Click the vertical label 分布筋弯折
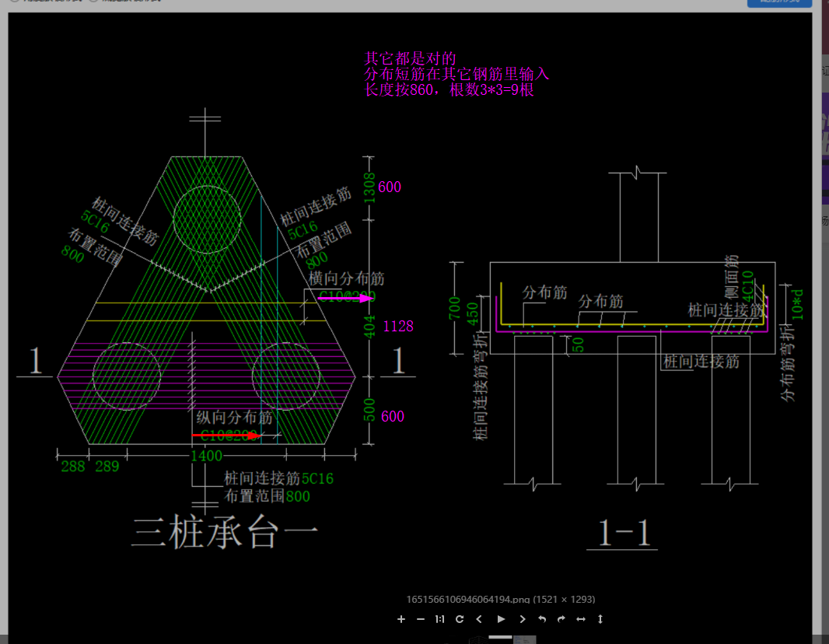This screenshot has height=644, width=829. coord(788,362)
